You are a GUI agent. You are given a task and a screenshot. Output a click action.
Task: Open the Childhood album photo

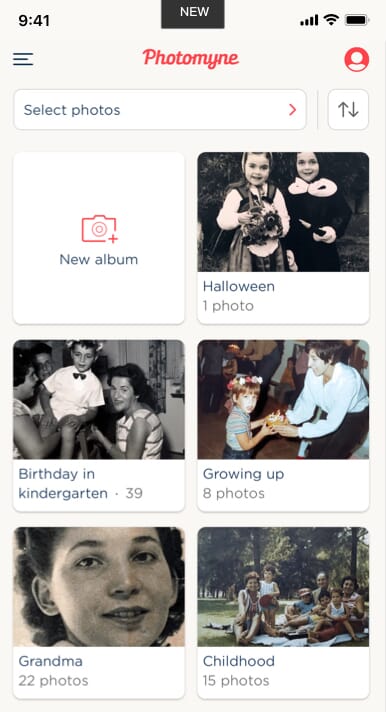283,587
